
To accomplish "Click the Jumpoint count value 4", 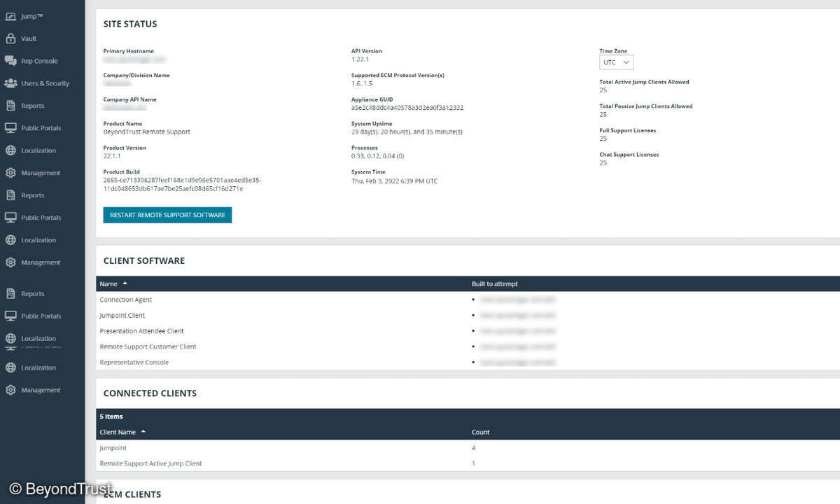I will click(474, 448).
